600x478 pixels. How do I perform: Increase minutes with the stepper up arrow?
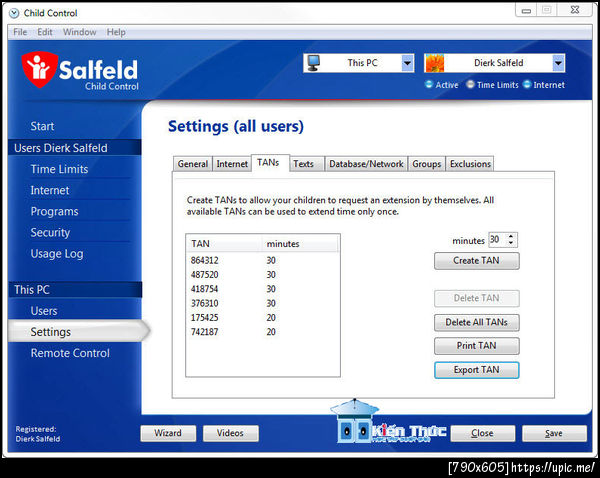coord(511,236)
